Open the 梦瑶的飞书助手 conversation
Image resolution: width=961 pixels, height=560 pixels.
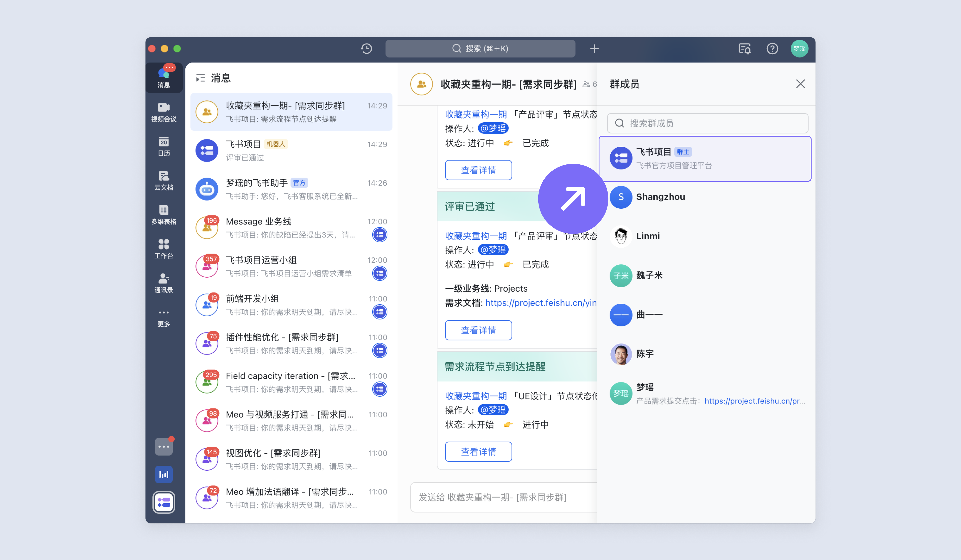[x=291, y=189]
